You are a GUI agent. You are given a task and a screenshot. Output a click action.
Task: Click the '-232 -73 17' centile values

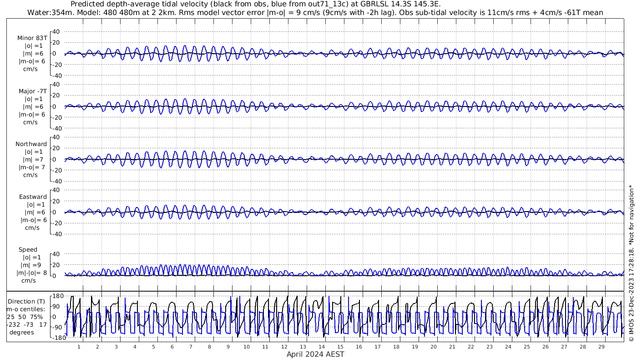pos(27,325)
